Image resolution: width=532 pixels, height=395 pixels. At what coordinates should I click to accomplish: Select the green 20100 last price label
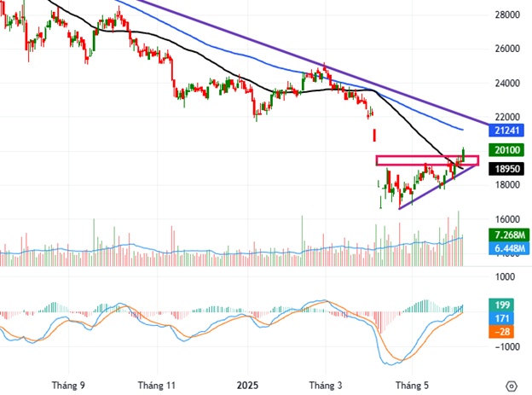[509, 150]
